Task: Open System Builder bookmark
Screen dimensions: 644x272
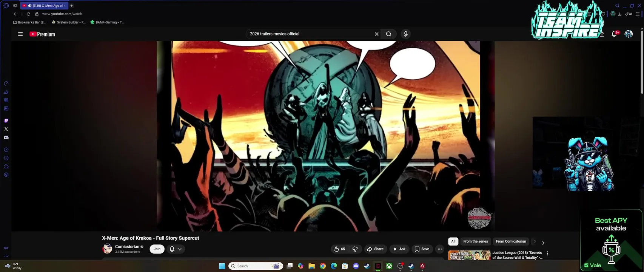Action: [x=69, y=22]
